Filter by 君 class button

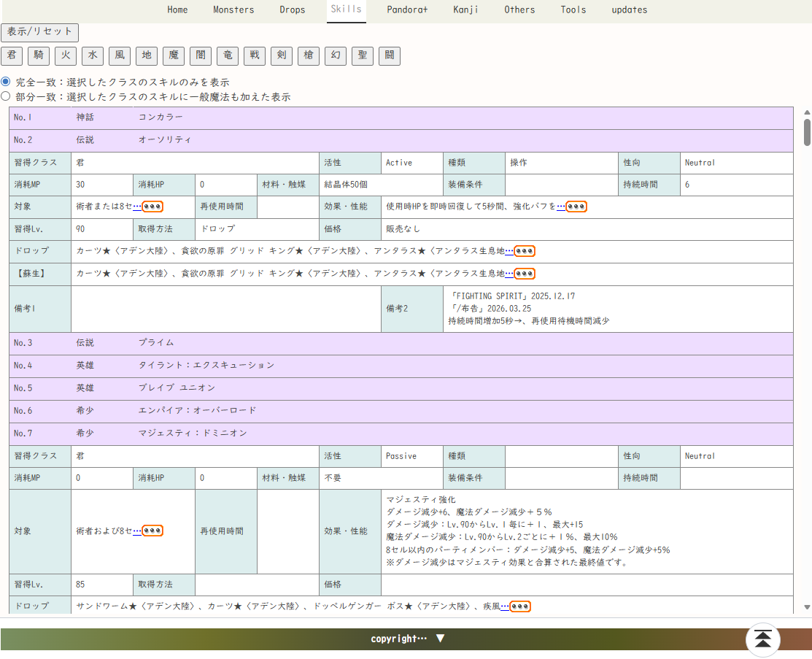[12, 56]
